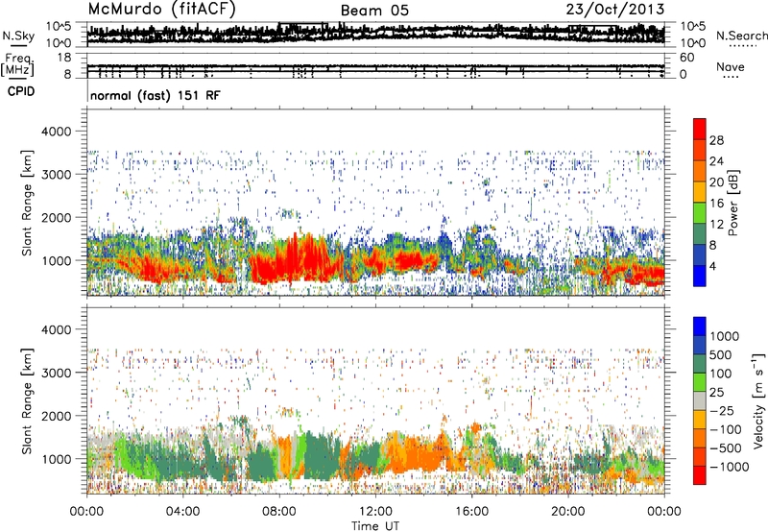Image resolution: width=768 pixels, height=532 pixels.
Task: Click the '04:00' time axis label
Action: (x=182, y=511)
